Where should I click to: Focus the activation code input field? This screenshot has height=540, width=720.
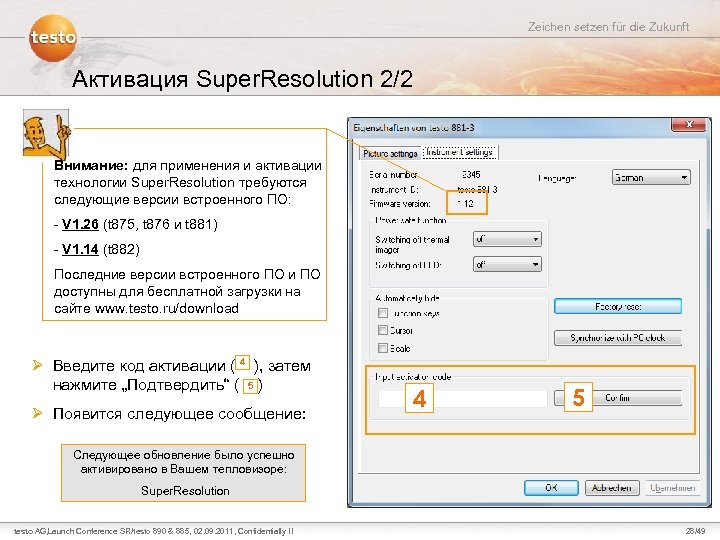pyautogui.click(x=463, y=399)
